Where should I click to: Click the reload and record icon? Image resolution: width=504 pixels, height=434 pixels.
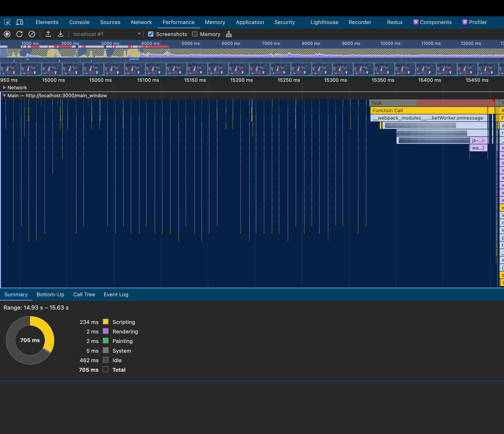19,34
